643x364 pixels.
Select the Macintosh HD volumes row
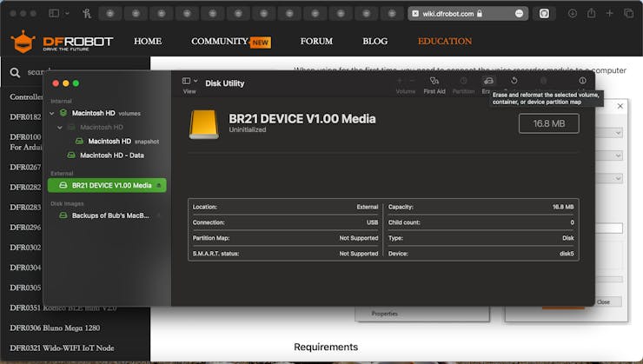point(100,113)
